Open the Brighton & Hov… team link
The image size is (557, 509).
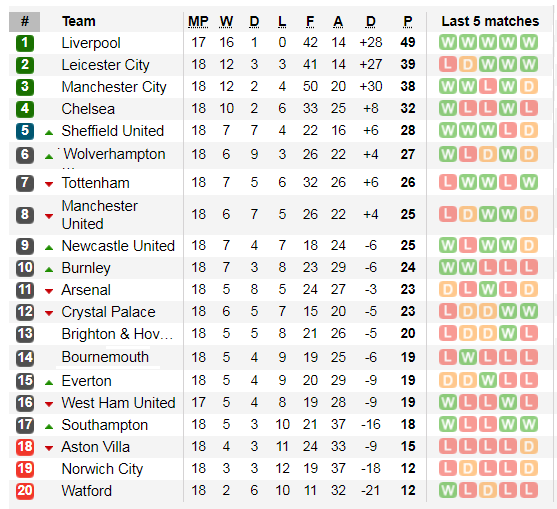[117, 334]
